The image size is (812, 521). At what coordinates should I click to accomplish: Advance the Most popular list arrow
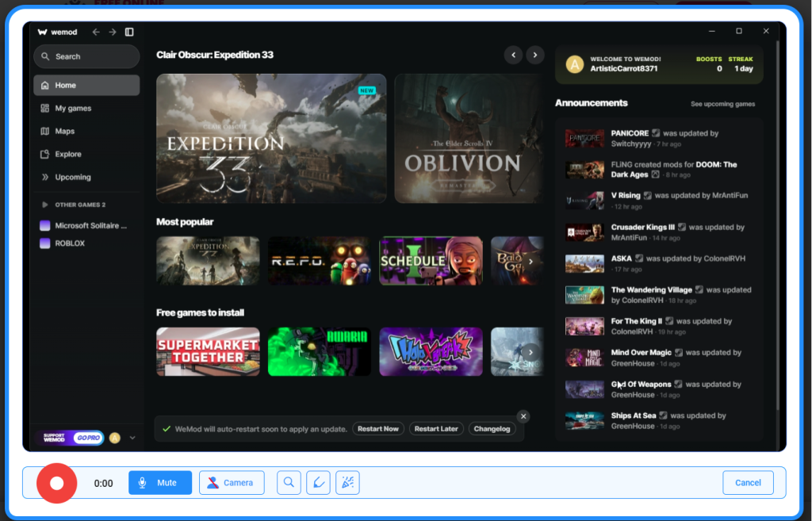point(530,262)
